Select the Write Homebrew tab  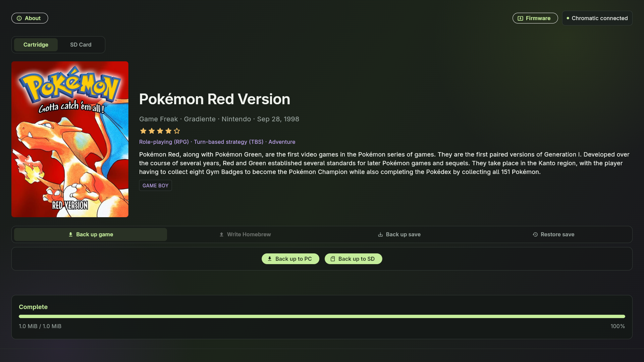(x=245, y=234)
